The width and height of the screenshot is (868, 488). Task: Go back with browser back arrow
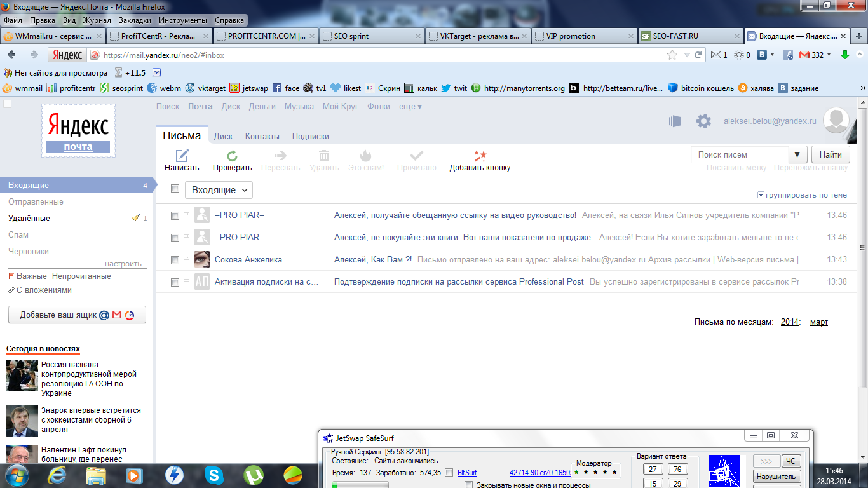[x=11, y=55]
